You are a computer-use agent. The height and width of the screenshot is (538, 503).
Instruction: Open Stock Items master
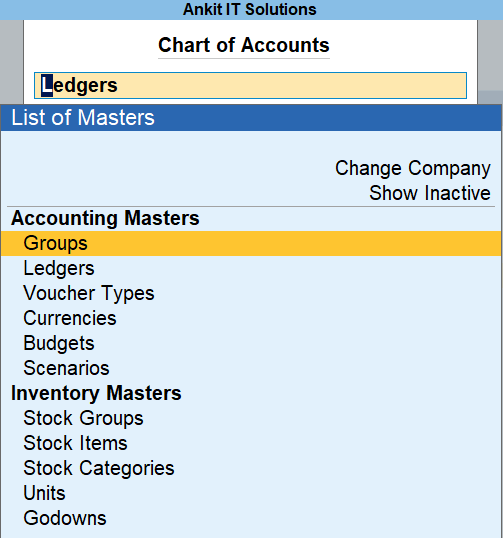[x=251, y=443]
